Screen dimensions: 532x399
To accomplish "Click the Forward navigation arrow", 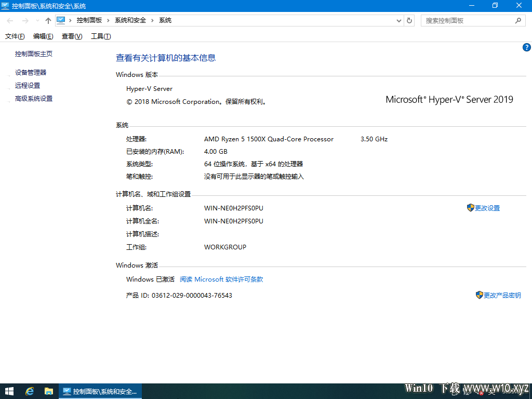I will tap(25, 21).
